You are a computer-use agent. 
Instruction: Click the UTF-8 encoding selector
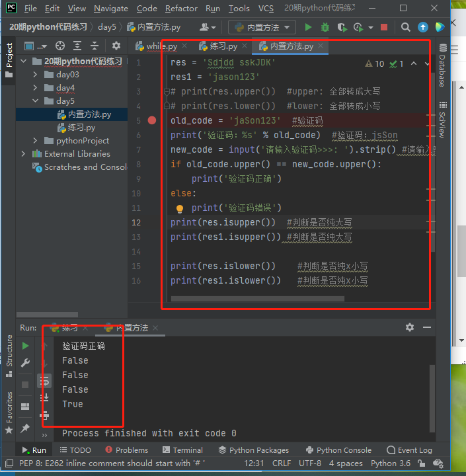(x=310, y=463)
